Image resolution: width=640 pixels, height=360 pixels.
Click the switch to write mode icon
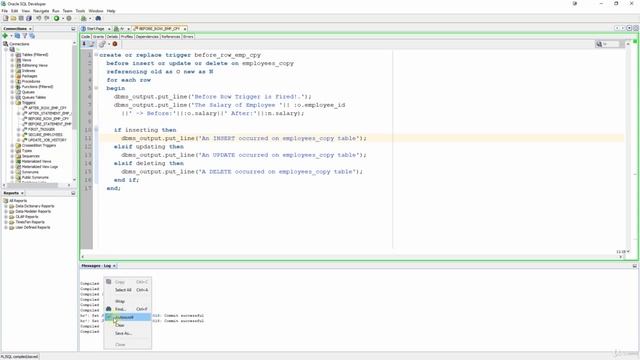coord(92,44)
